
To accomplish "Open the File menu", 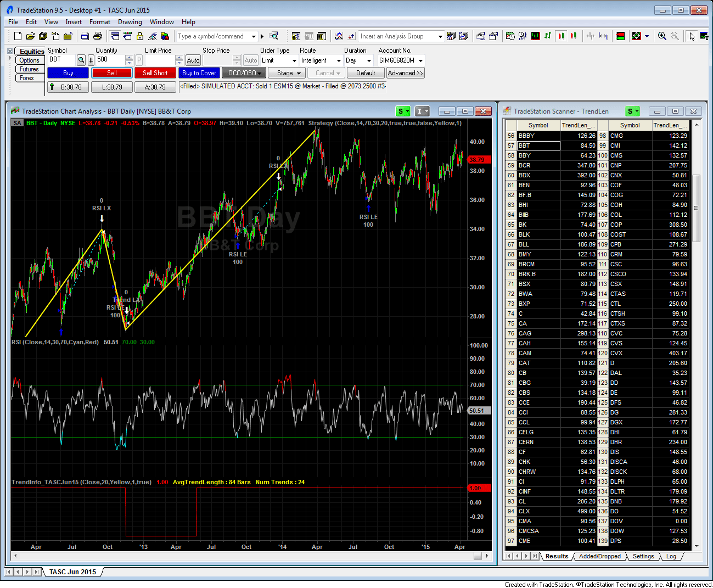I will (13, 22).
